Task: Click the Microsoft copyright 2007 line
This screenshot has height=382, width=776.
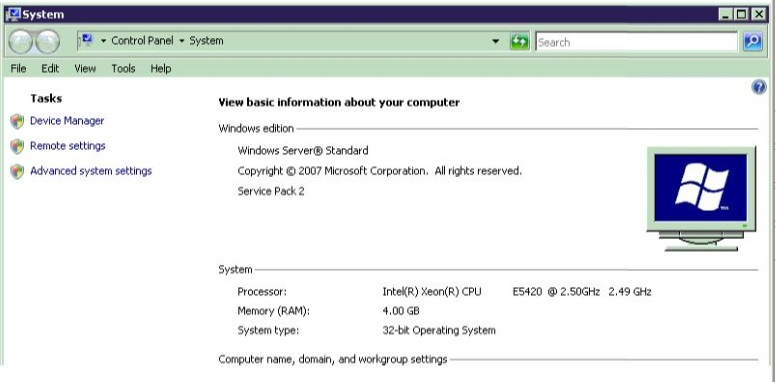Action: pos(380,171)
